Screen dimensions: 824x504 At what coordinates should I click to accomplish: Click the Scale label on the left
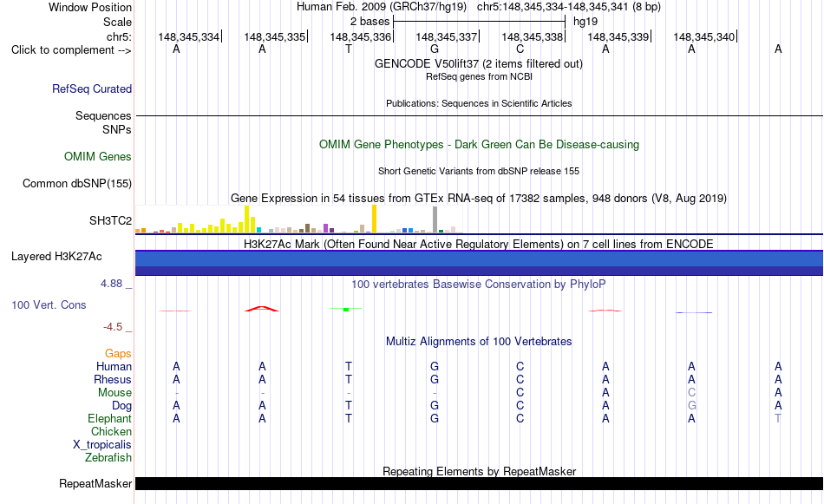coord(117,22)
